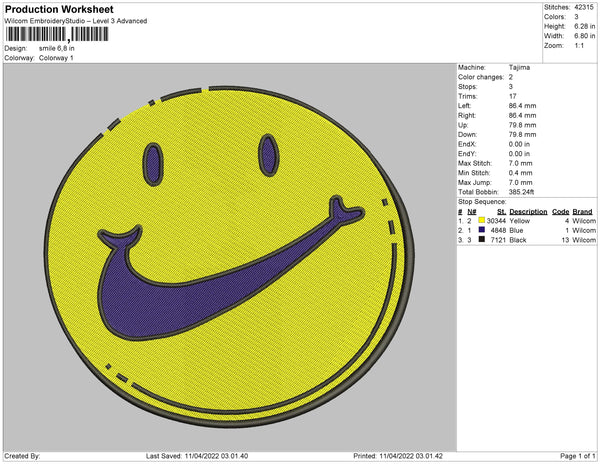
Task: Click the stitches count '42315'
Action: click(x=584, y=7)
